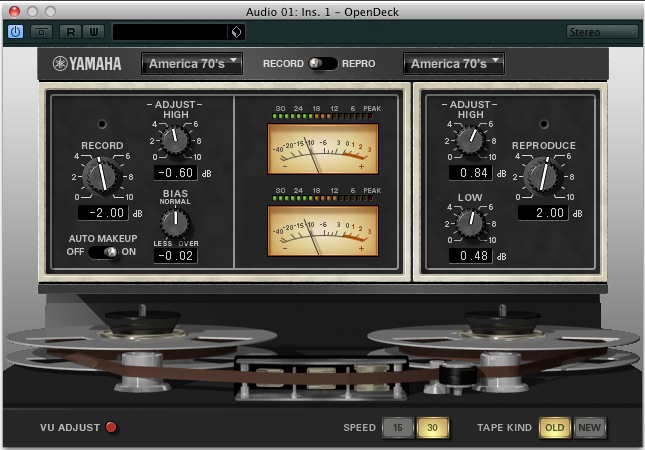Click the RECORD level knob

(102, 176)
